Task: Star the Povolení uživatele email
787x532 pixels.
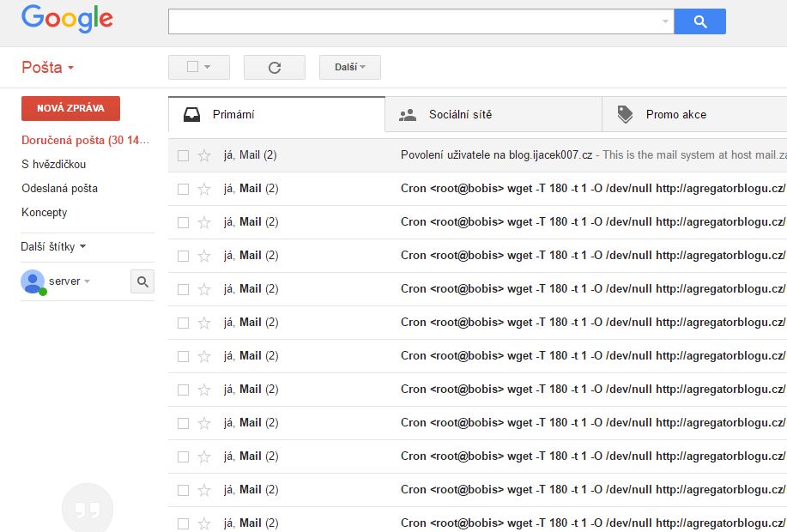Action: tap(204, 155)
